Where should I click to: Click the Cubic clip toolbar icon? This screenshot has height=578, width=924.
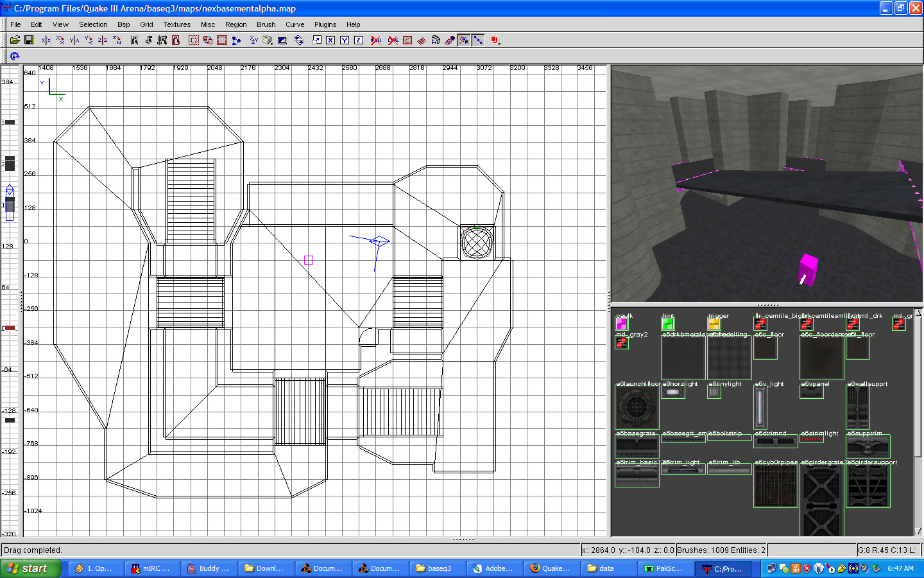(282, 40)
